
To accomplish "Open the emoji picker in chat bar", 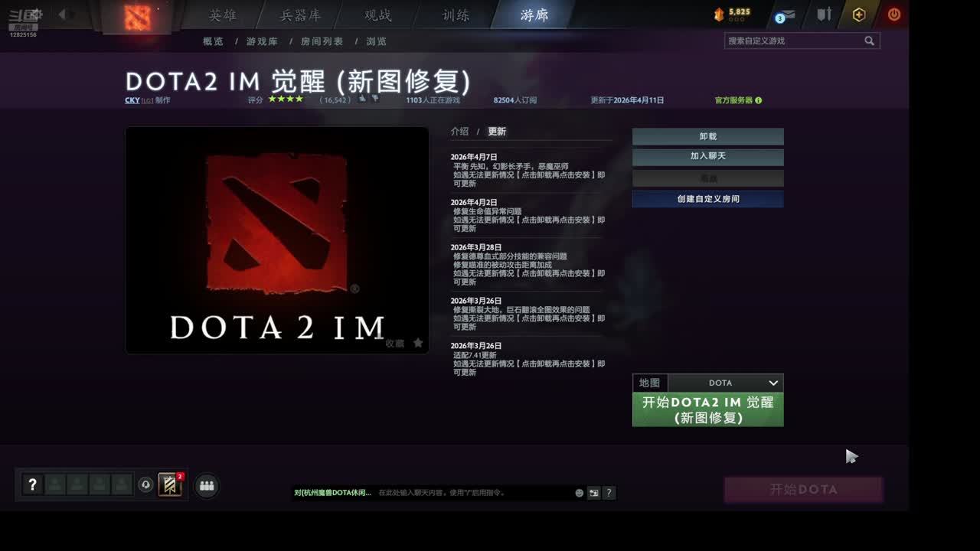I will pyautogui.click(x=579, y=493).
